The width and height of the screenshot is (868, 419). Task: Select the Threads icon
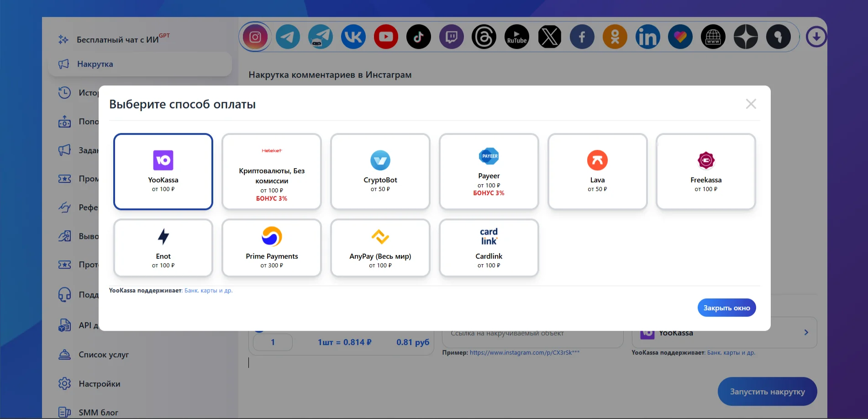click(x=484, y=37)
